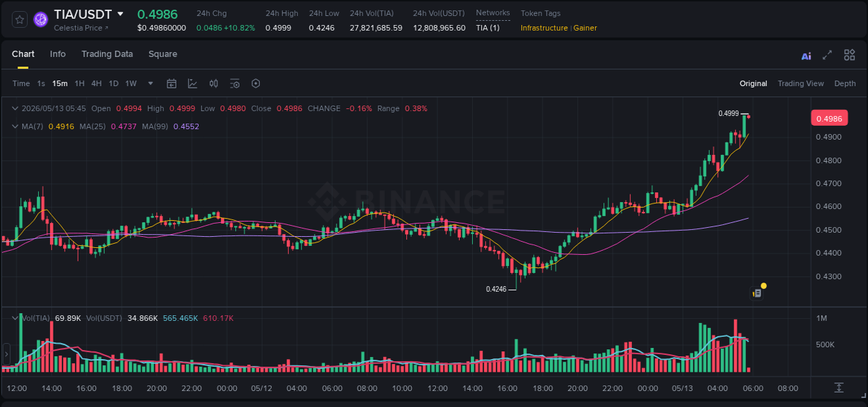Viewport: 868px width, 407px height.
Task: Select the 1W interval
Action: (x=131, y=83)
